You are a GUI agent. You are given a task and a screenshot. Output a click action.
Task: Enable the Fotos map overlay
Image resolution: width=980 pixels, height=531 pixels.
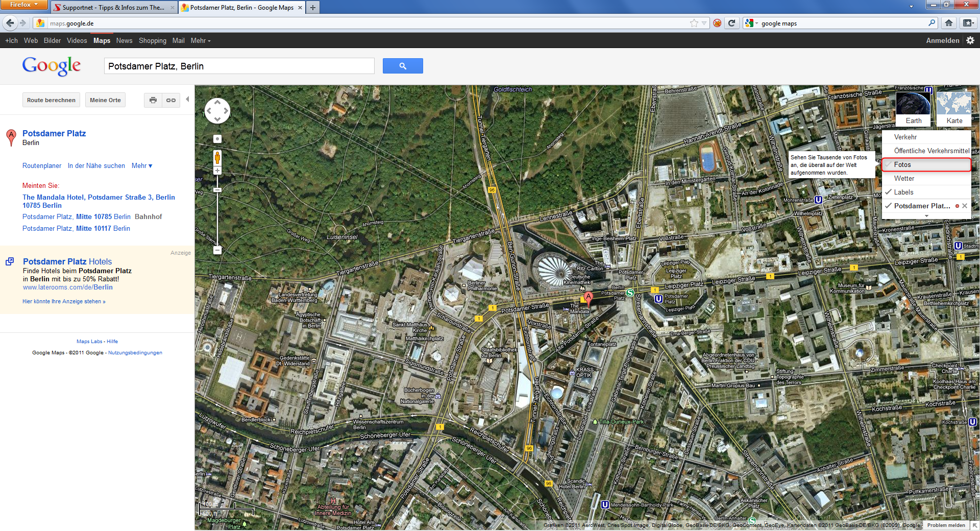903,164
